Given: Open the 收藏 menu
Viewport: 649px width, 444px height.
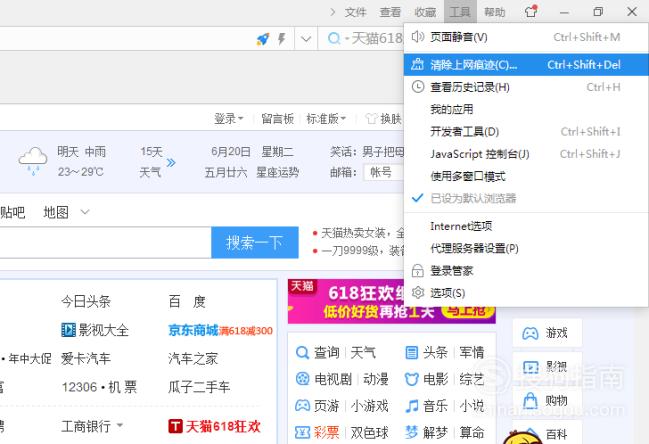Looking at the screenshot, I should click(x=425, y=12).
